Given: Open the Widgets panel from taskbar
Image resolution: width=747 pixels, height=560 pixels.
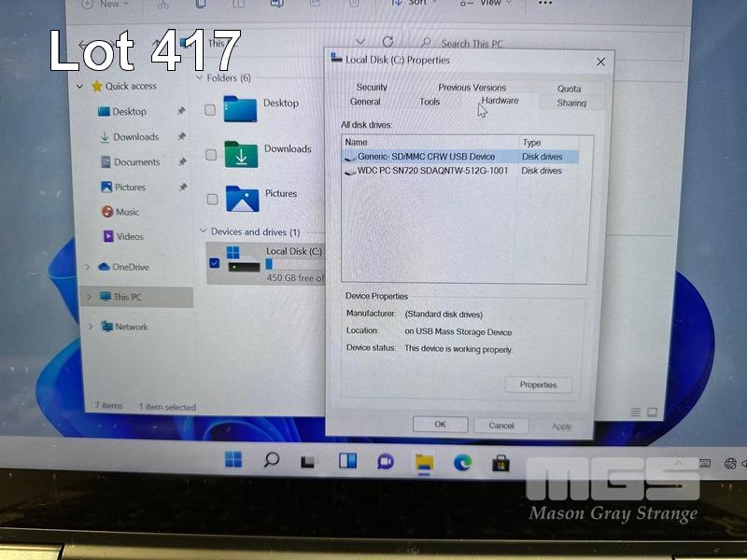Looking at the screenshot, I should pos(347,460).
